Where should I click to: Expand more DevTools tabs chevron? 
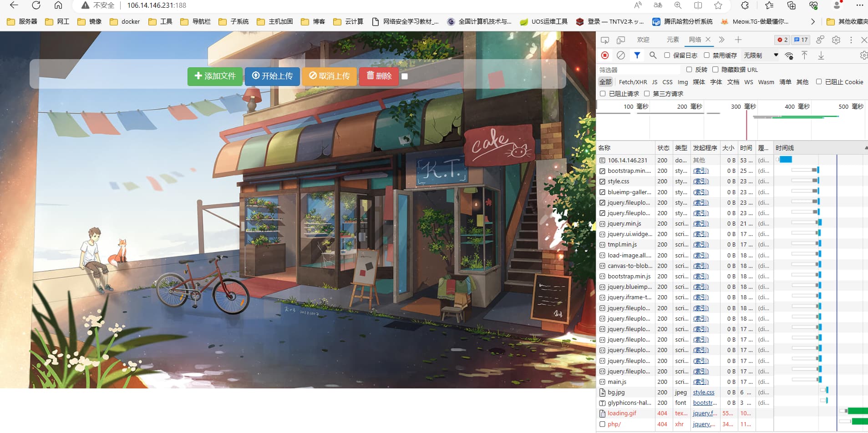click(721, 40)
